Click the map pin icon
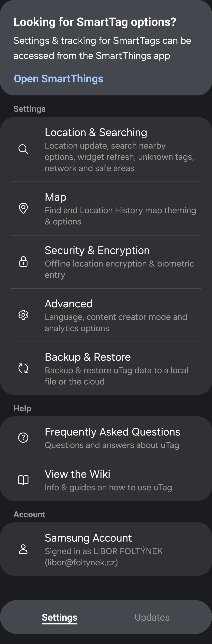The height and width of the screenshot is (644, 212). point(23,208)
